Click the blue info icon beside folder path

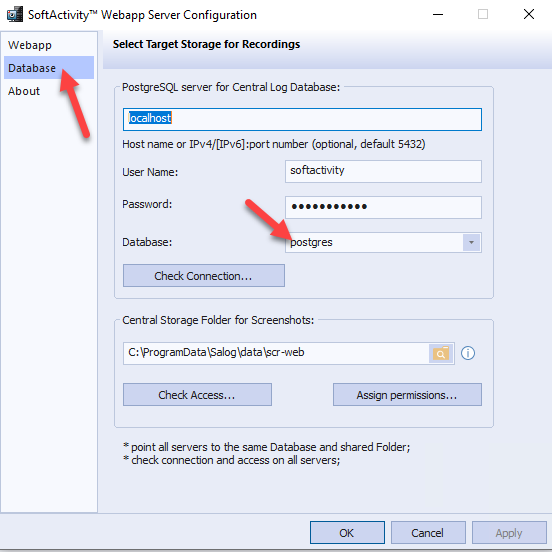tap(468, 353)
